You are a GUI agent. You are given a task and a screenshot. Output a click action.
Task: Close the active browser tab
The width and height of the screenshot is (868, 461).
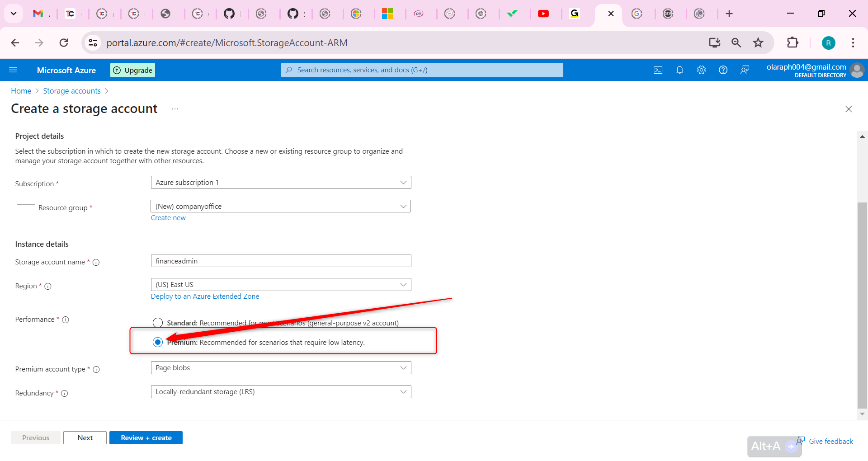coord(611,14)
